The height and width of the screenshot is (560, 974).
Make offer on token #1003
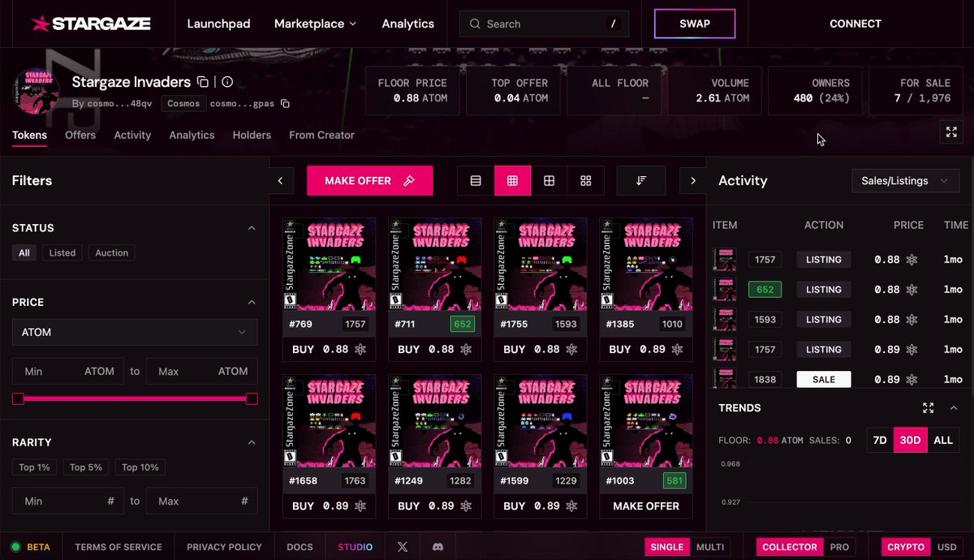click(646, 506)
